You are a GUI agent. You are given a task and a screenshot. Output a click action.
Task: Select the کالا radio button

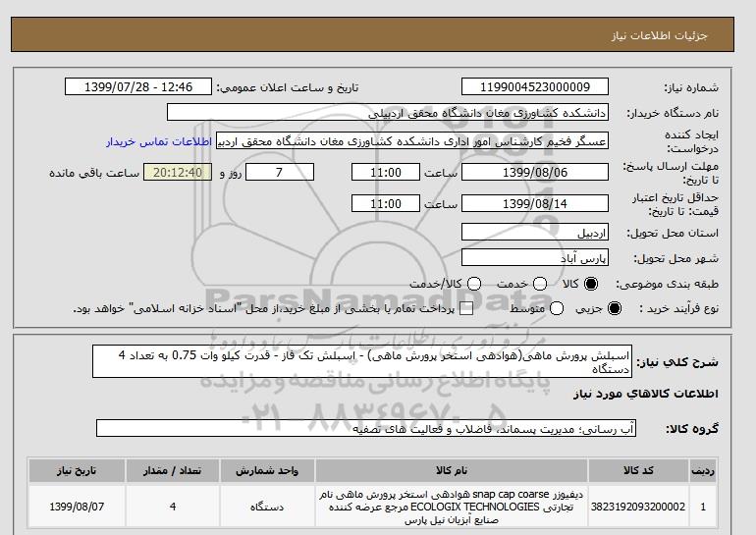591,284
